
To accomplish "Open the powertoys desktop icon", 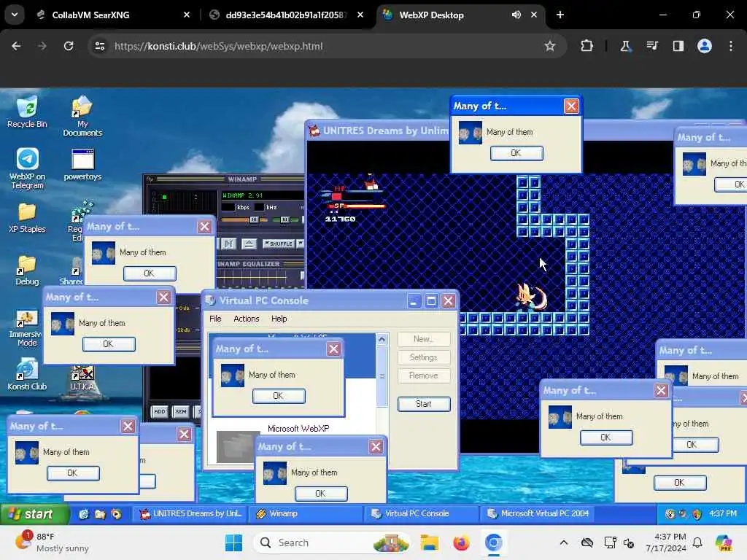I will [82, 164].
